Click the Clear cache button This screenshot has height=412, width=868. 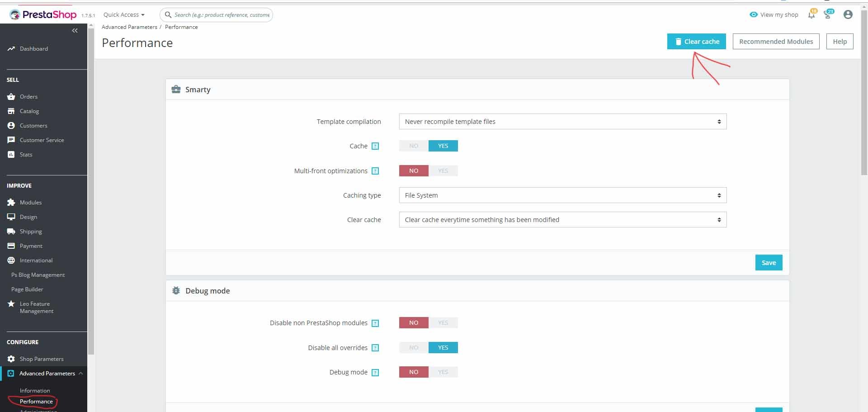(697, 41)
